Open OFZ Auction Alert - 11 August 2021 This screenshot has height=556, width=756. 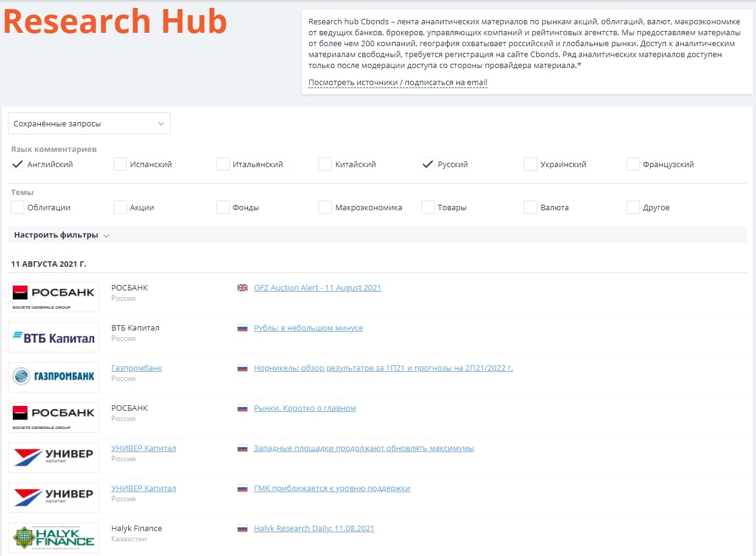(x=317, y=288)
